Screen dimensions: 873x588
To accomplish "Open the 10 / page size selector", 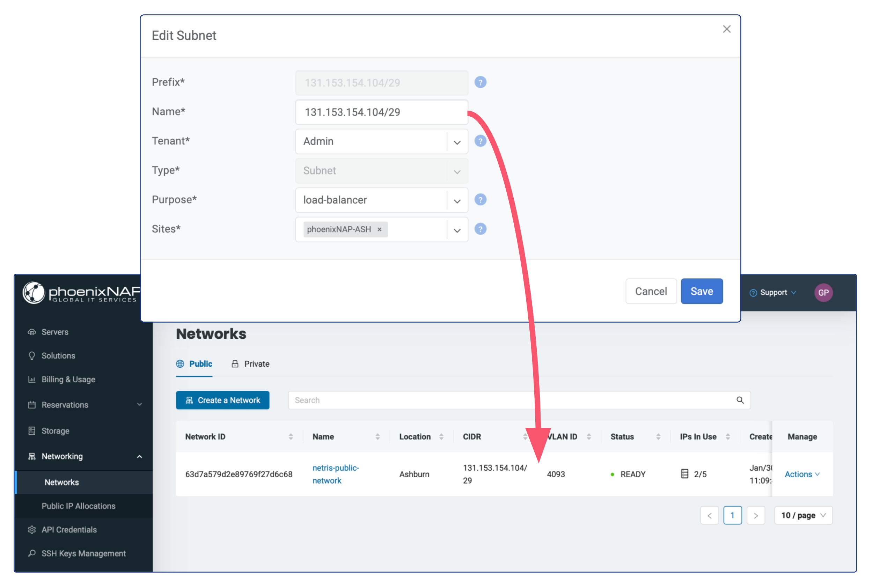I will [803, 515].
